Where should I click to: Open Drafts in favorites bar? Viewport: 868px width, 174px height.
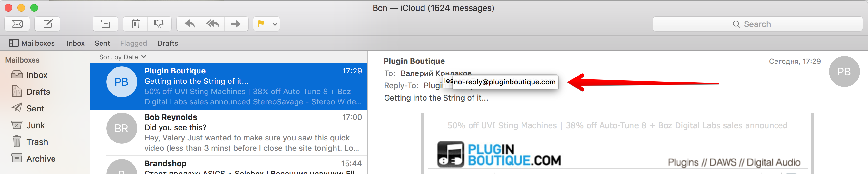point(168,43)
